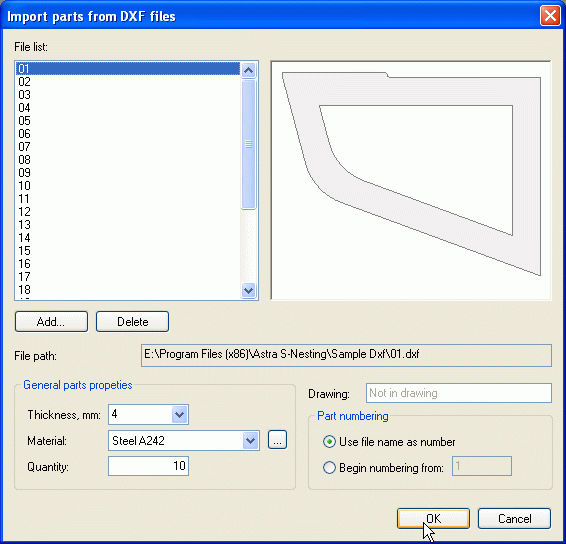Open the Material dropdown arrow
566x544 pixels.
click(251, 440)
